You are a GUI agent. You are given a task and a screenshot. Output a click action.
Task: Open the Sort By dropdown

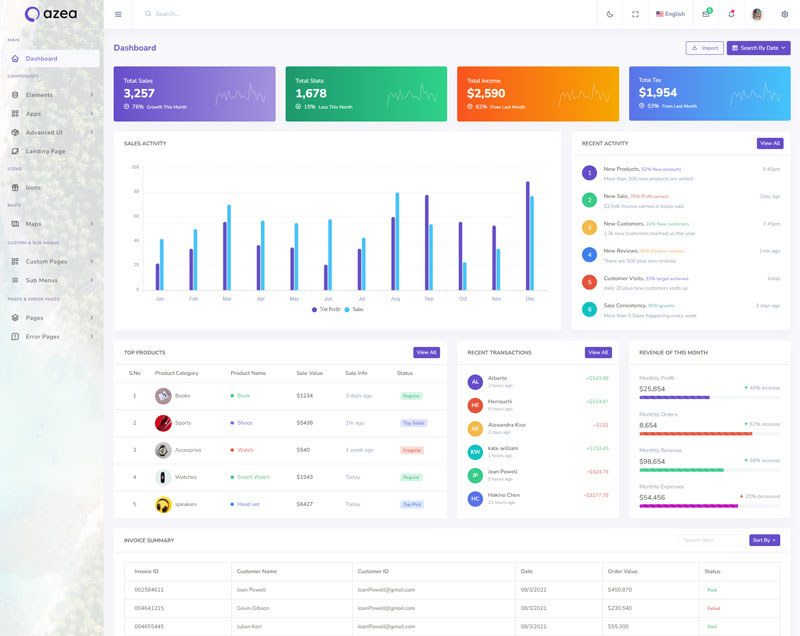pyautogui.click(x=764, y=540)
